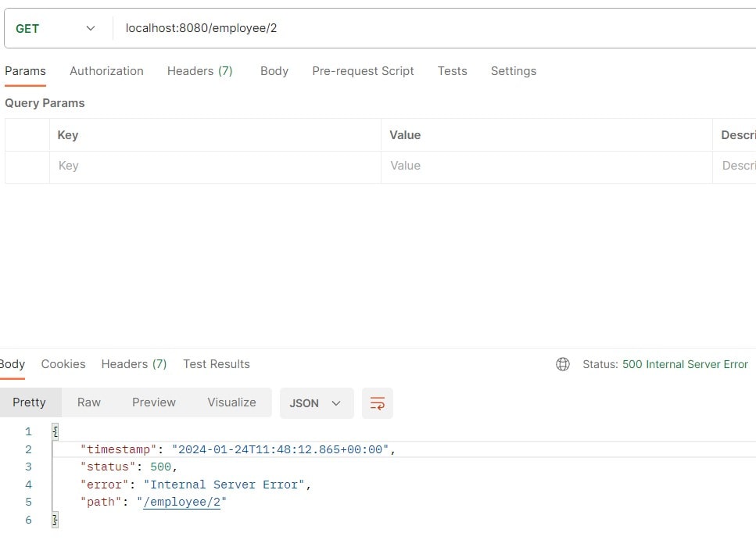Switch to the request Body tab

pyautogui.click(x=274, y=71)
